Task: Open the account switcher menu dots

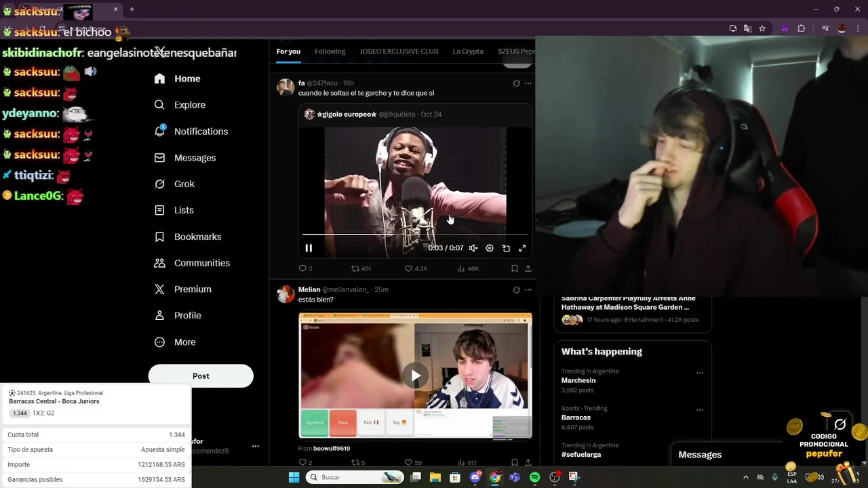Action: [x=255, y=446]
